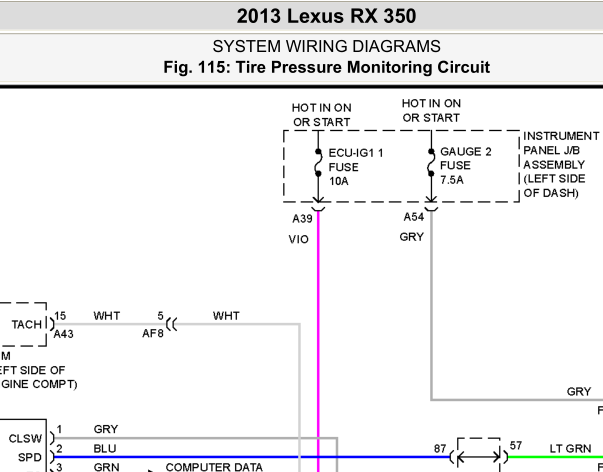This screenshot has height=472, width=603.
Task: Click the GRY label under A54
Action: pos(411,237)
